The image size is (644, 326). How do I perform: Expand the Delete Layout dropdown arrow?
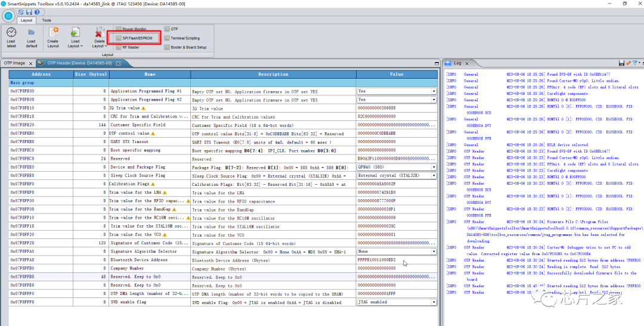click(x=106, y=46)
